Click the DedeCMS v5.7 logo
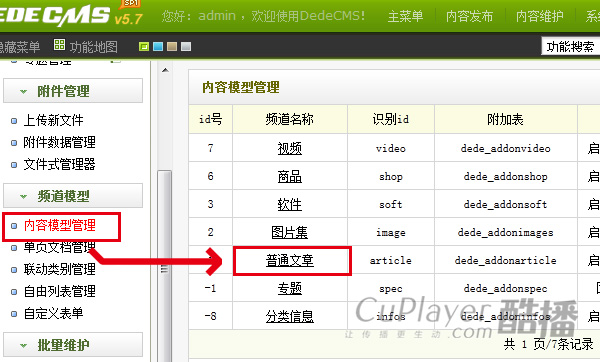Viewport: 600px width, 362px height. pyautogui.click(x=71, y=15)
